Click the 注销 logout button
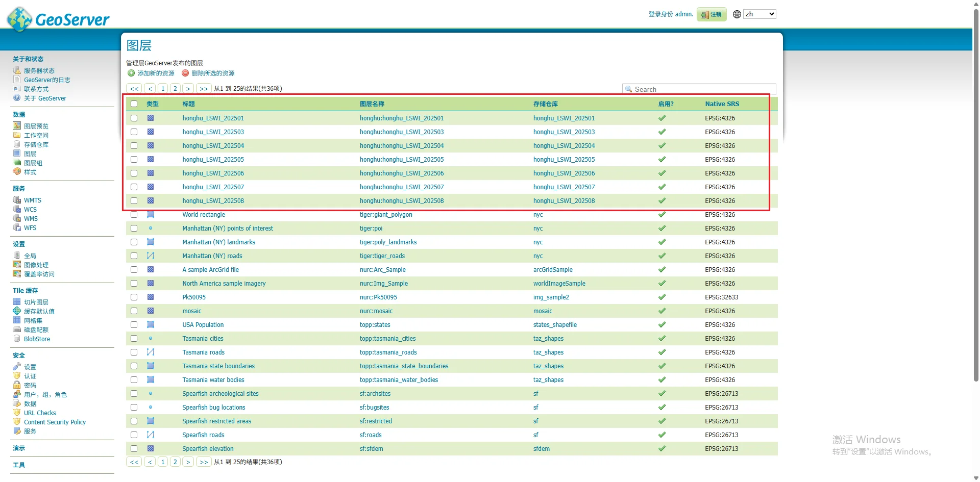This screenshot has width=980, height=482. [x=712, y=15]
